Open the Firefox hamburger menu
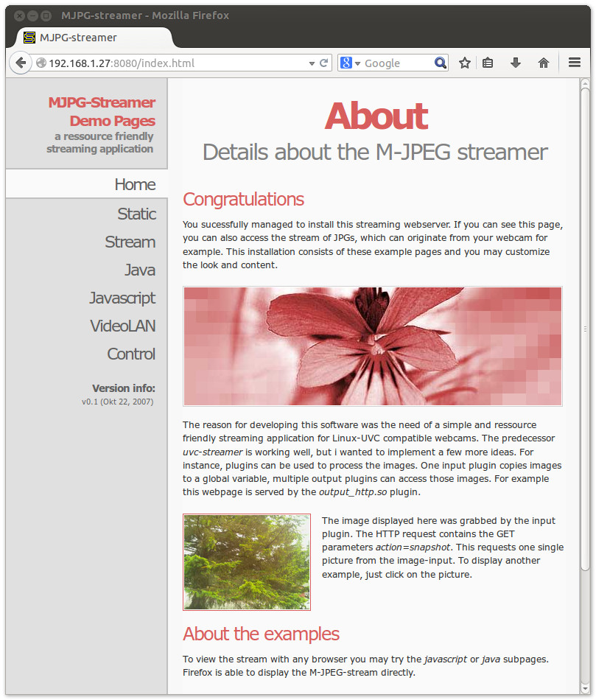This screenshot has width=596, height=700. [575, 63]
